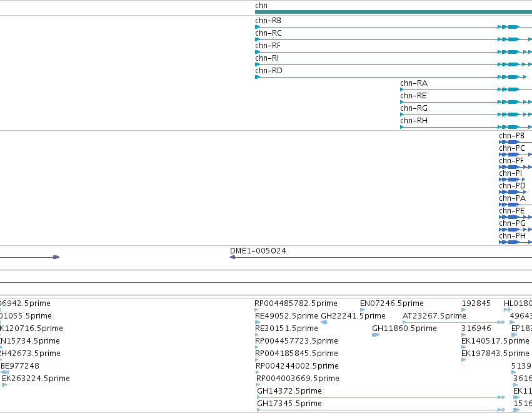This screenshot has width=532, height=413.
Task: Select transcript chn-RA
Action: pos(414,83)
